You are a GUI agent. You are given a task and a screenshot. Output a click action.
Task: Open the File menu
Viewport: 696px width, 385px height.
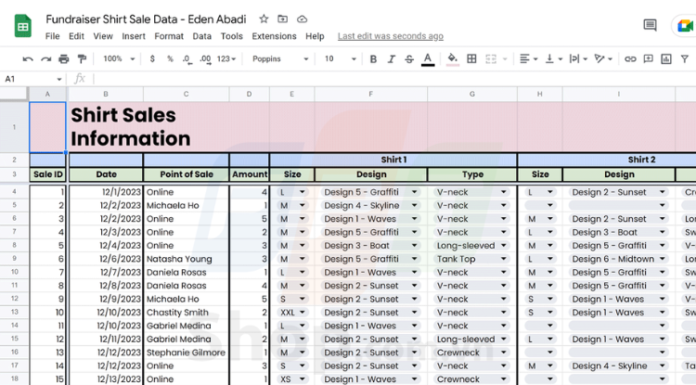[52, 36]
